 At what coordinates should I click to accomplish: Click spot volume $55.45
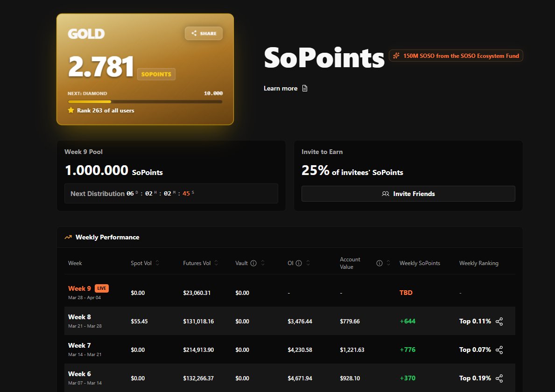139,321
